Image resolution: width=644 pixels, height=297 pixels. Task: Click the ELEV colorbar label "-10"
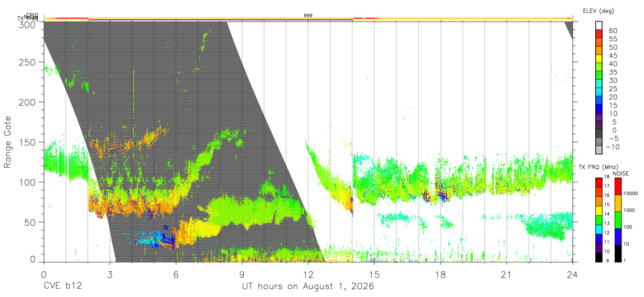[613, 147]
